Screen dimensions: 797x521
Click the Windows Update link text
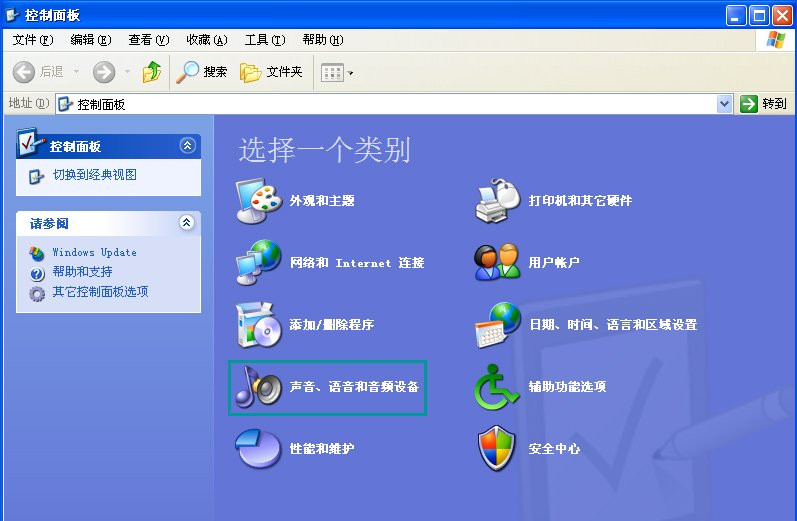coord(94,252)
